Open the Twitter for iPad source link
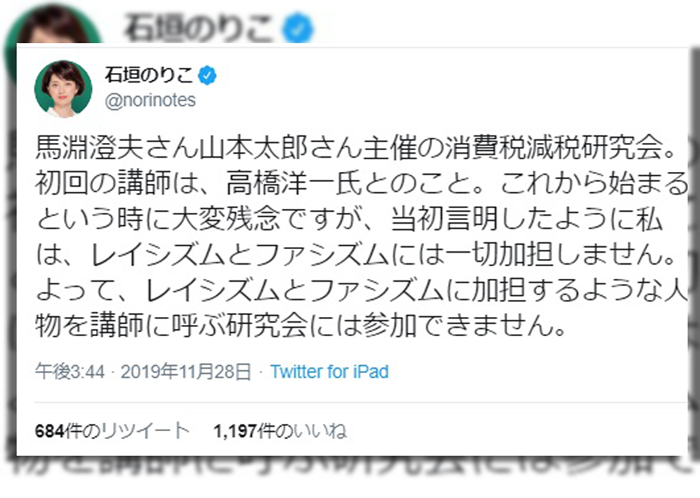Viewport: 700px width, 498px height. 329,371
